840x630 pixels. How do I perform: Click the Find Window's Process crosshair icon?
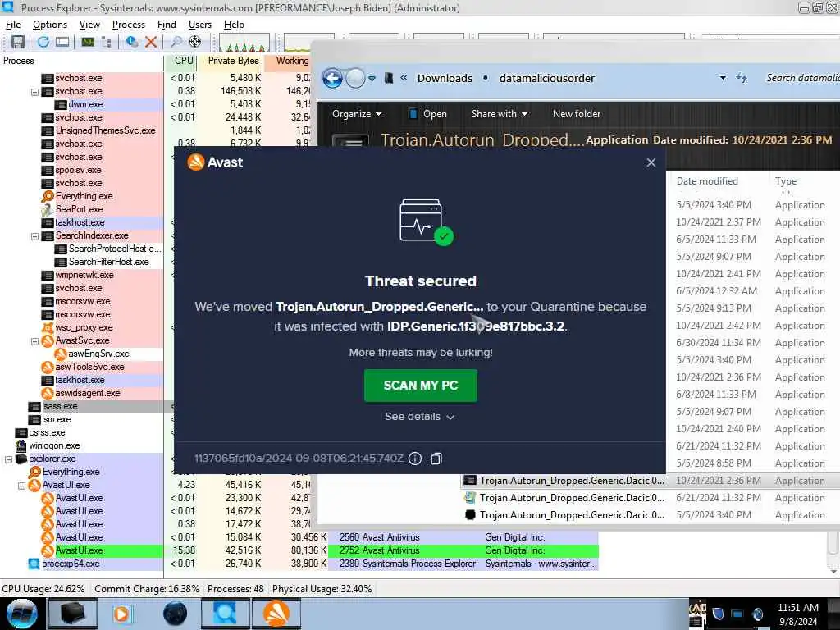coord(195,42)
